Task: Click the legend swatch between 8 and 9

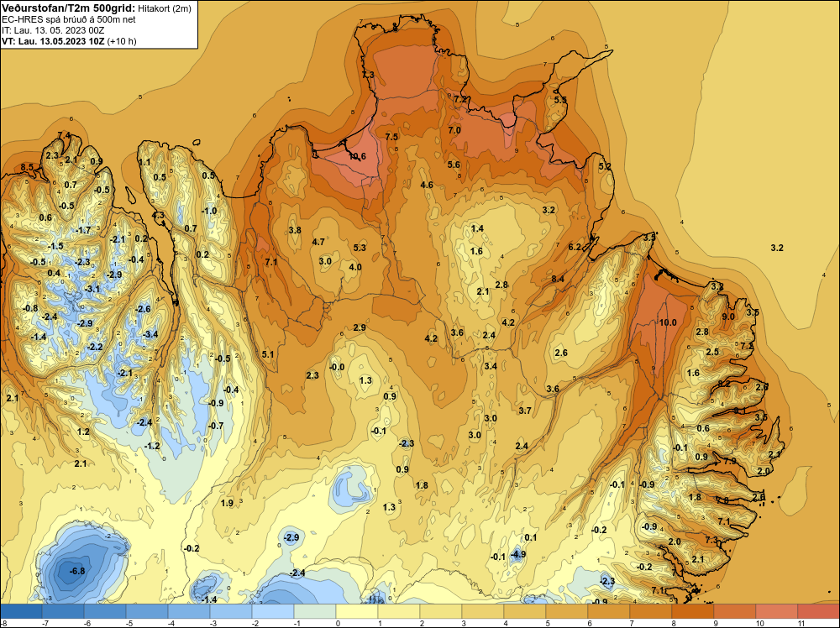Action: pyautogui.click(x=693, y=611)
